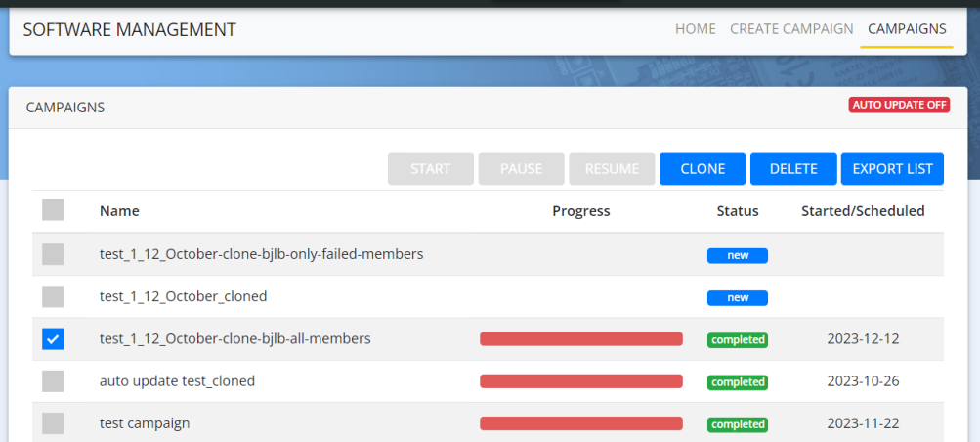Click the RESUME button
The height and width of the screenshot is (442, 980).
[x=612, y=168]
